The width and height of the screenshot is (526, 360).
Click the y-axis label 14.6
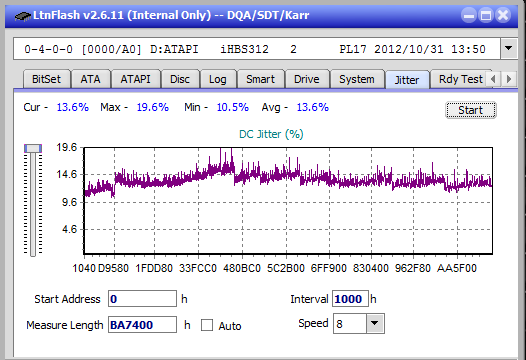tap(67, 174)
